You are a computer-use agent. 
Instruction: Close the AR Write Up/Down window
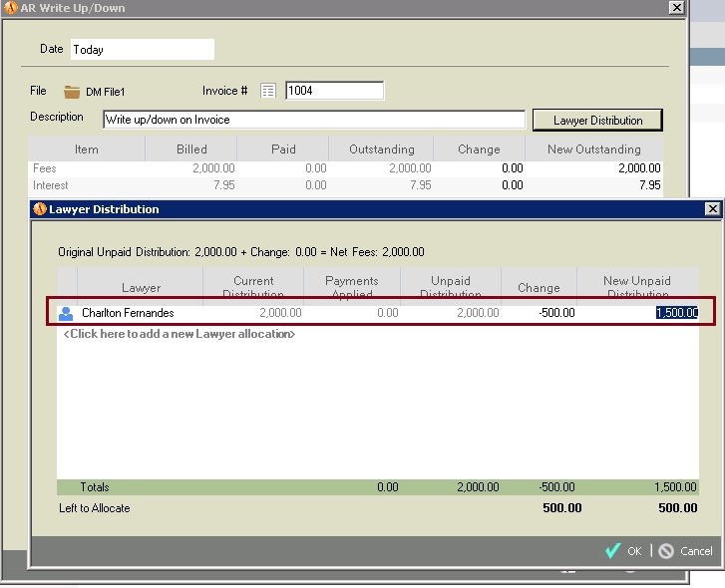[677, 7]
